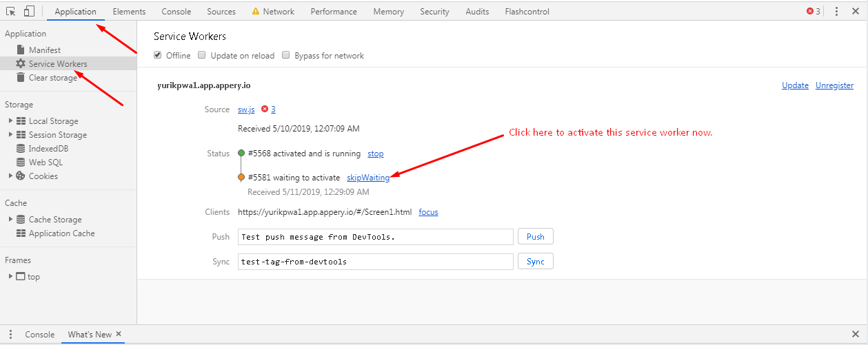Activate the inspect element picker icon
Screen dimensions: 868x345
pos(11,11)
